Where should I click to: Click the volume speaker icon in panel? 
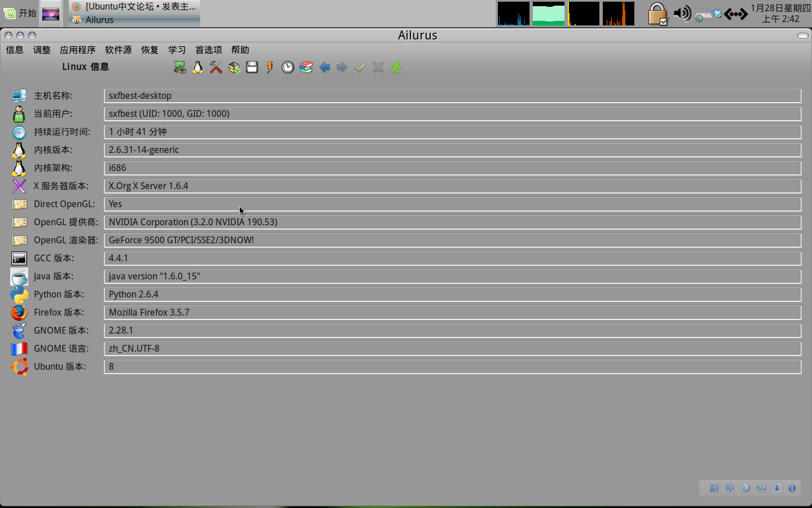click(x=682, y=14)
